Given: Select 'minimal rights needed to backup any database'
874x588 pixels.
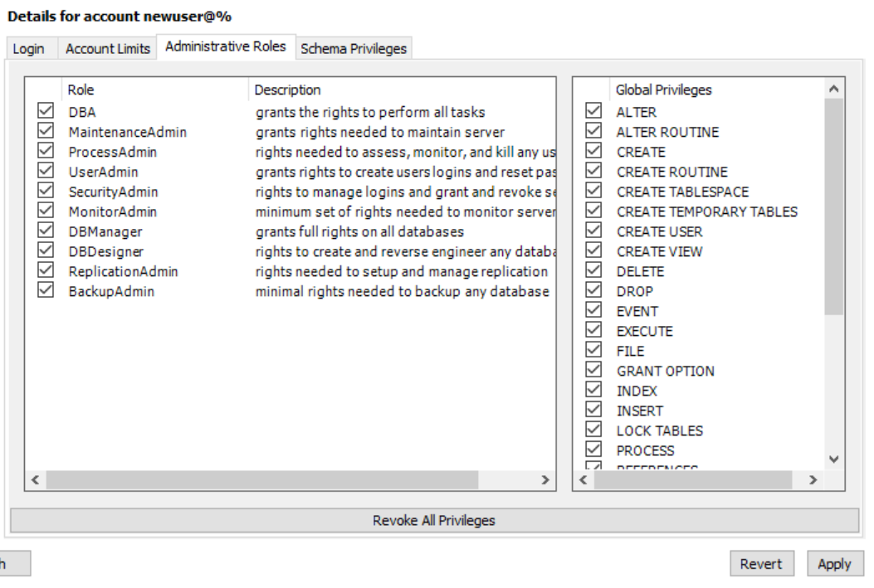Looking at the screenshot, I should point(402,291).
